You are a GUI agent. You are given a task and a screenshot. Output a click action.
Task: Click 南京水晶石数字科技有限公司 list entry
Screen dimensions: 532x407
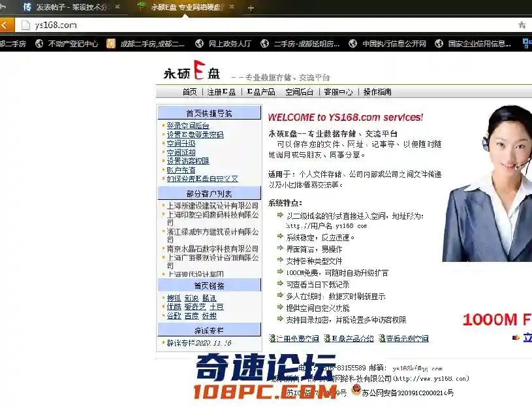coord(212,249)
